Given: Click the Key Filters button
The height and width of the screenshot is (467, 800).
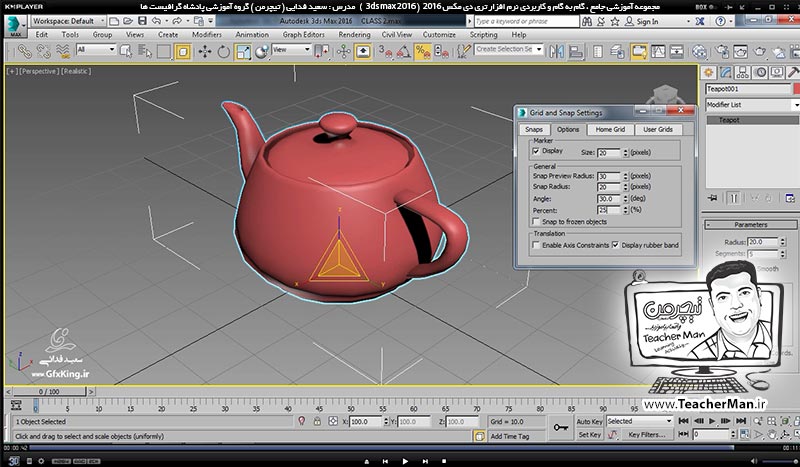Looking at the screenshot, I should [646, 435].
